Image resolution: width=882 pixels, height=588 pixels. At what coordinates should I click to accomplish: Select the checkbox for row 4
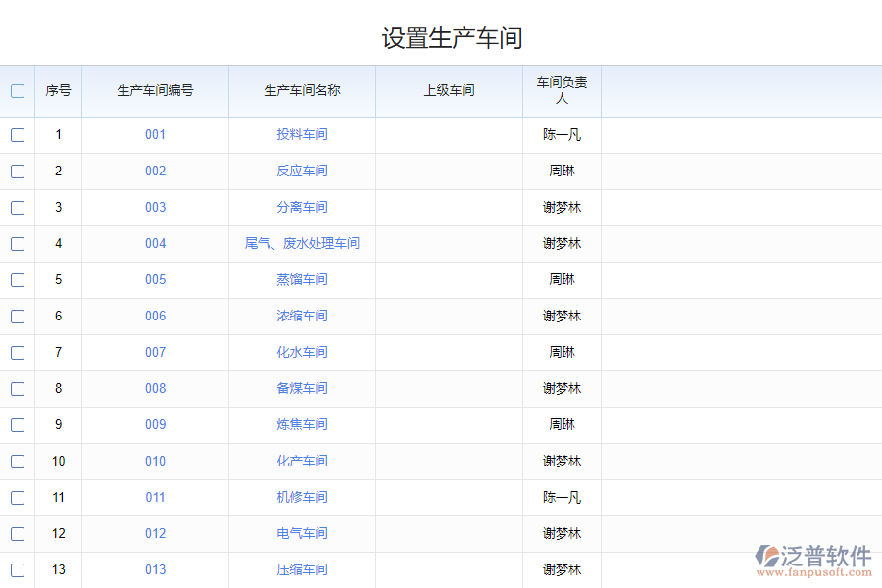click(18, 244)
